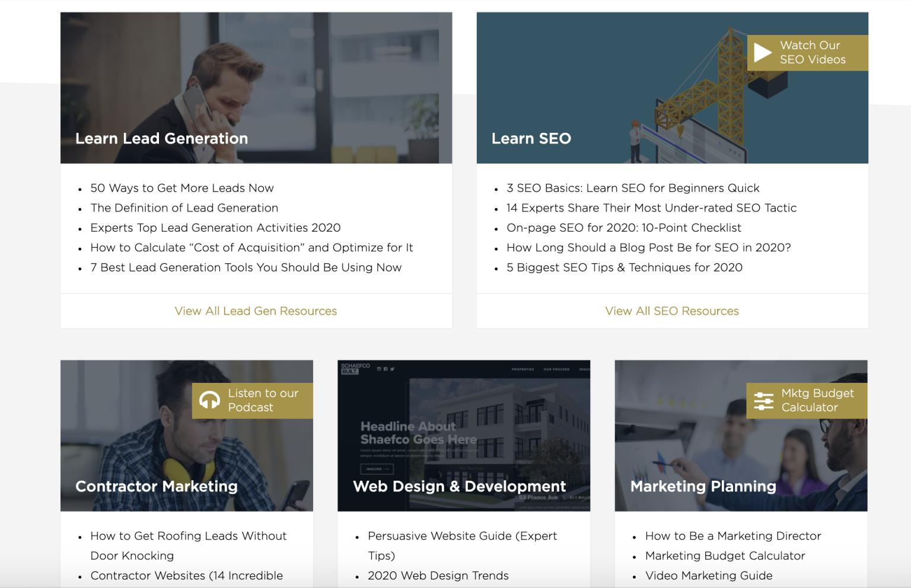Open the Watch Our SEO Videos badge
911x588 pixels.
point(808,52)
